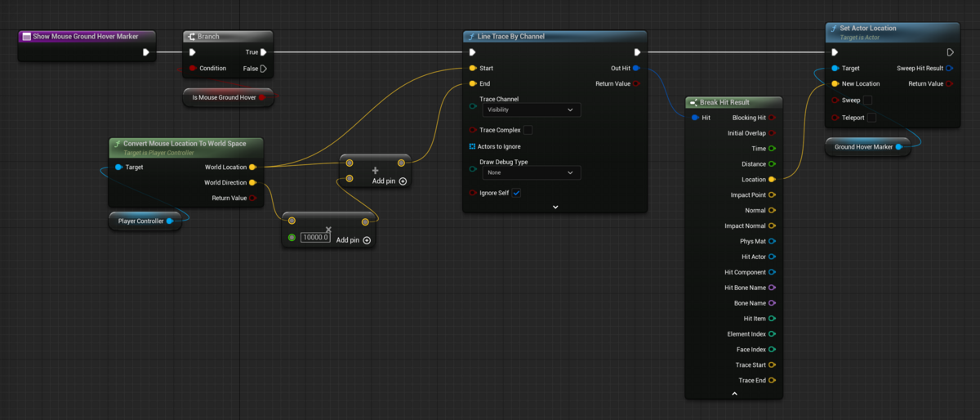Screen dimensions: 980x420
Task: Click the Set Actor Location New Location pin
Action: coord(835,83)
